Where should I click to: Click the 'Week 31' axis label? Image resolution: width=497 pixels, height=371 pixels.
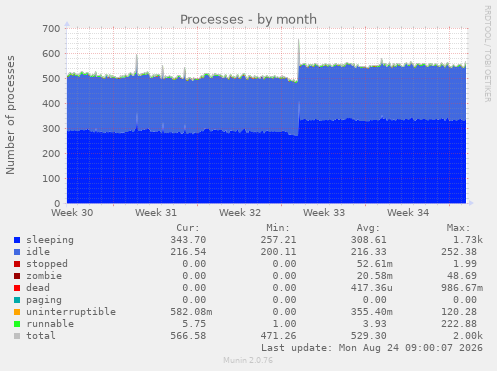[156, 213]
